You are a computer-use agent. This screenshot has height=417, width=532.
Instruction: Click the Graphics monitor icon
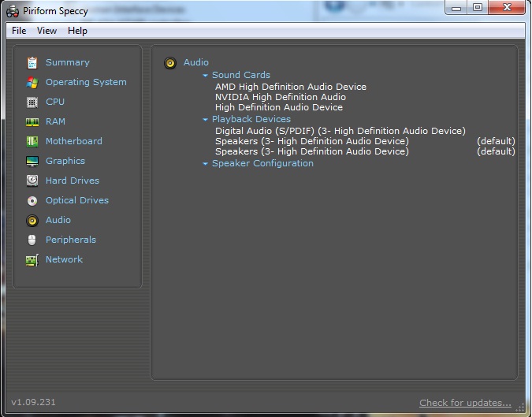coord(32,161)
